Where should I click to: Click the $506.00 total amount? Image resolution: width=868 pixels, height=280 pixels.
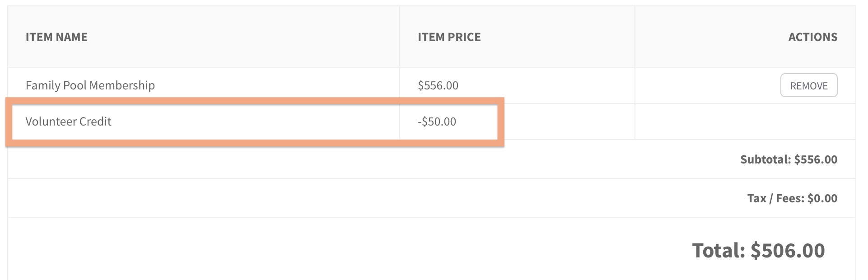point(788,251)
